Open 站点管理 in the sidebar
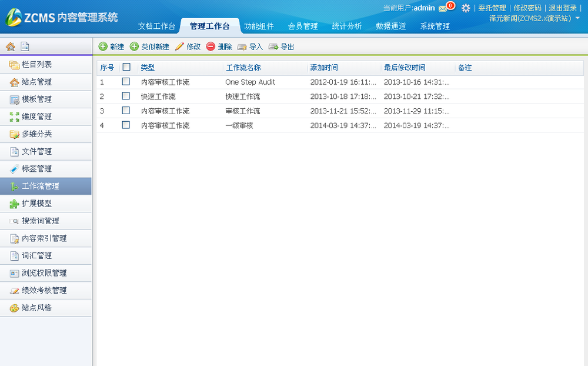 35,82
